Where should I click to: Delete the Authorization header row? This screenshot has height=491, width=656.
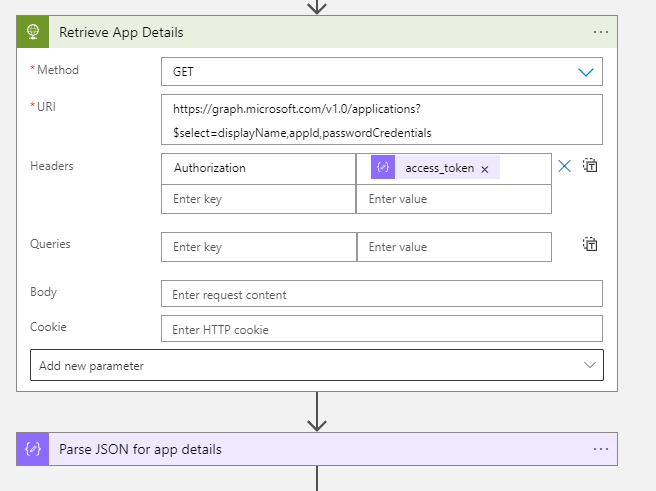coord(564,166)
